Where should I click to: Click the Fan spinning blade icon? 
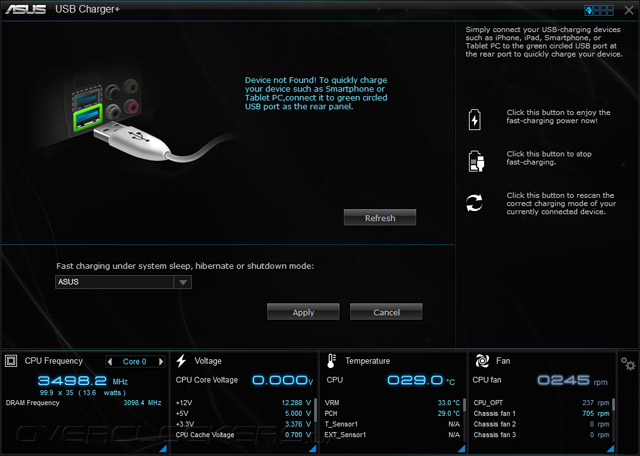pyautogui.click(x=482, y=361)
